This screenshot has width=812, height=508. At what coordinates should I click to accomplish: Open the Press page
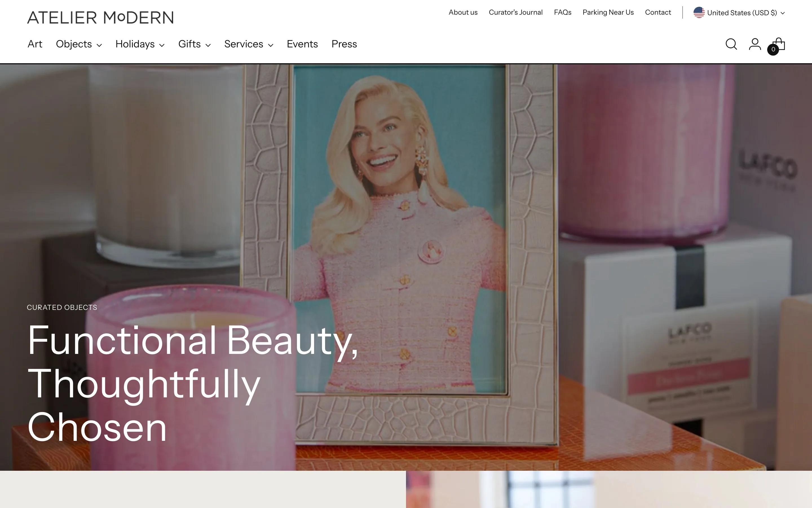pyautogui.click(x=344, y=44)
